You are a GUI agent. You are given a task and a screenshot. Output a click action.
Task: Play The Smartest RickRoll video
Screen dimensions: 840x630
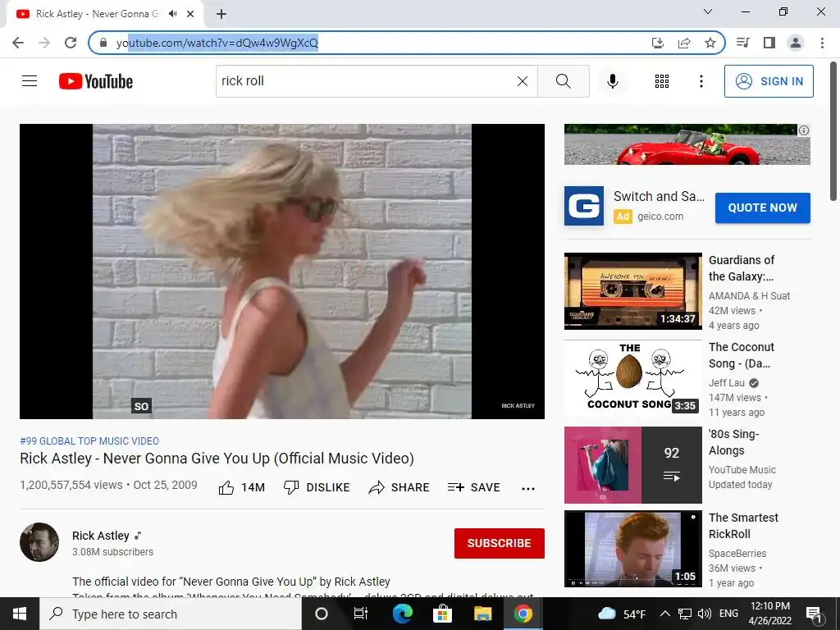pos(632,549)
